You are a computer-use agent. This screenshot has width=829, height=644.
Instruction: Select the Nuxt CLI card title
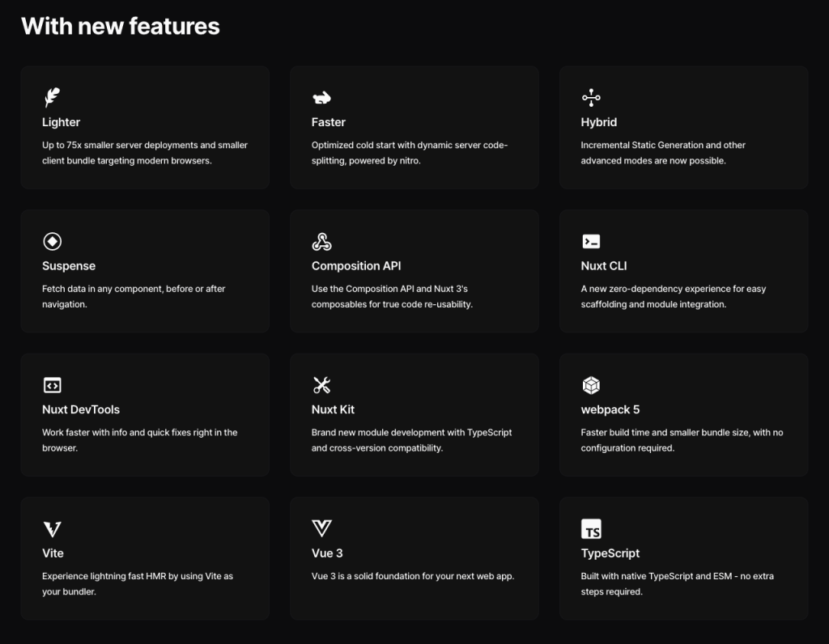tap(604, 265)
